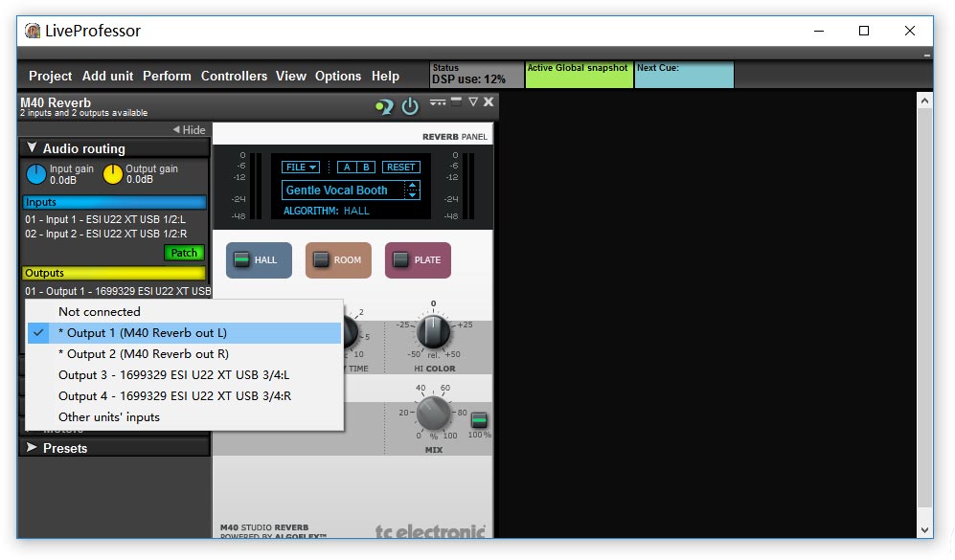
Task: Click the Status DSP use 12% box
Action: click(476, 75)
